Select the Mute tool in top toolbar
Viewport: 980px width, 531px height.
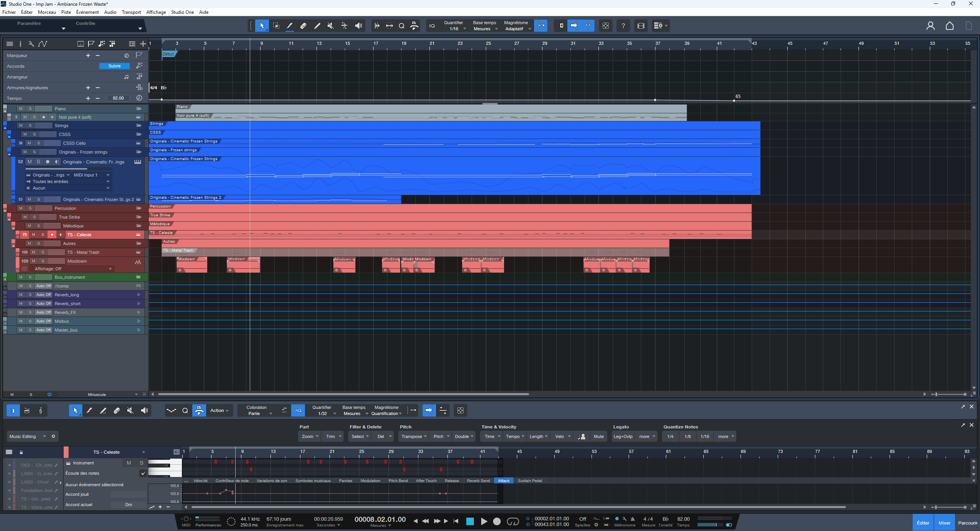click(x=330, y=26)
